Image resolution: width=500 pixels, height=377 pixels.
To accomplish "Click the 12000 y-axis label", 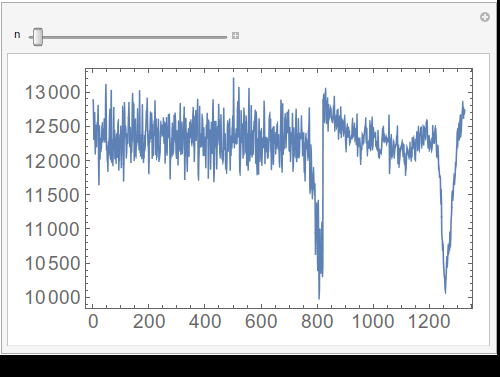I will pos(52,161).
